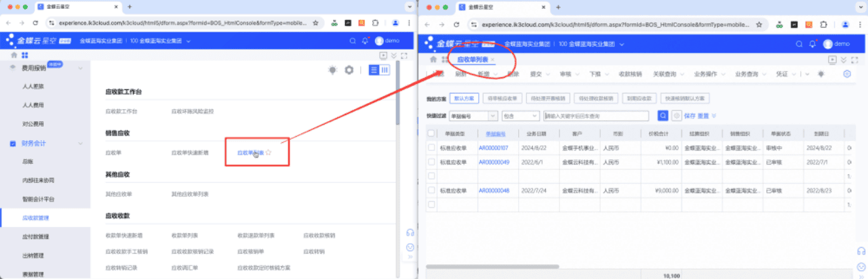Expand the 提交 toolbar dropdown
Image resolution: width=868 pixels, height=279 pixels.
(548, 74)
